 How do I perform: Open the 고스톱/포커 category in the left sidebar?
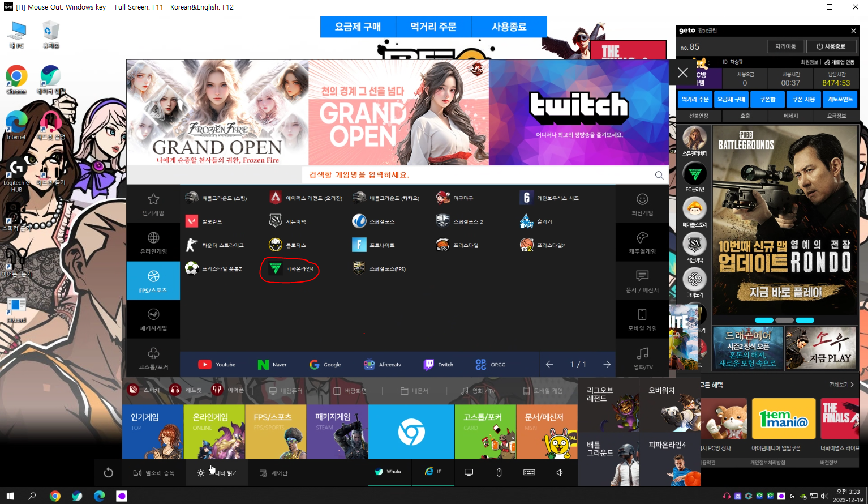click(153, 358)
